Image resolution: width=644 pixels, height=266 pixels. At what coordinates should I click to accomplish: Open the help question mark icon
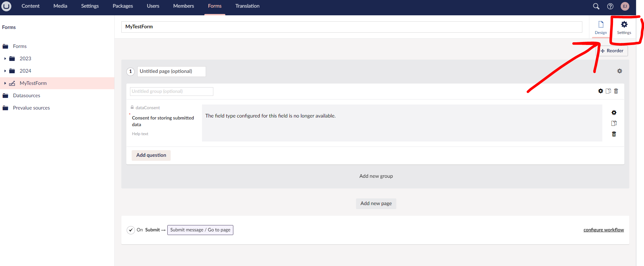pos(610,6)
